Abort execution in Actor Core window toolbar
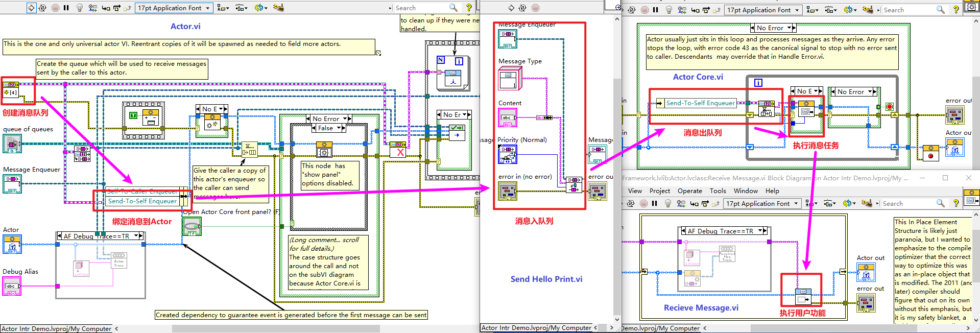Viewport: 980px width, 333px height. 644,10
